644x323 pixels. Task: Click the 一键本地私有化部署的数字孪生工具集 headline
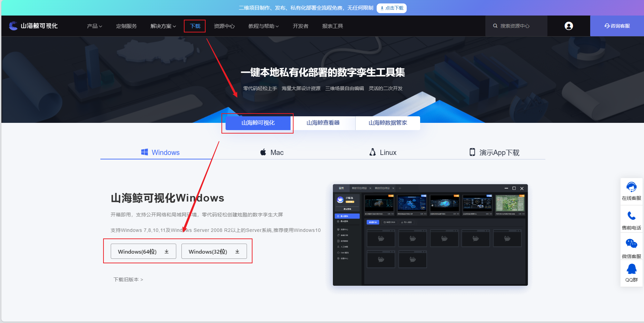pos(323,72)
